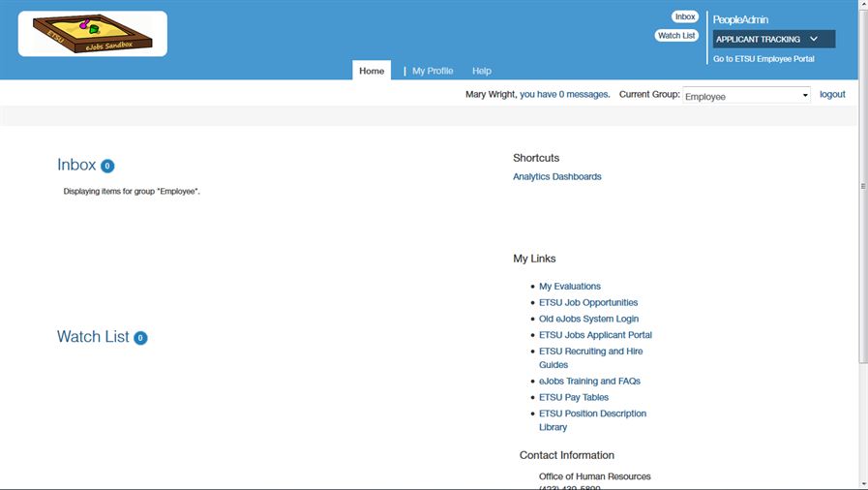Open the Inbox pill button in header

pyautogui.click(x=685, y=17)
